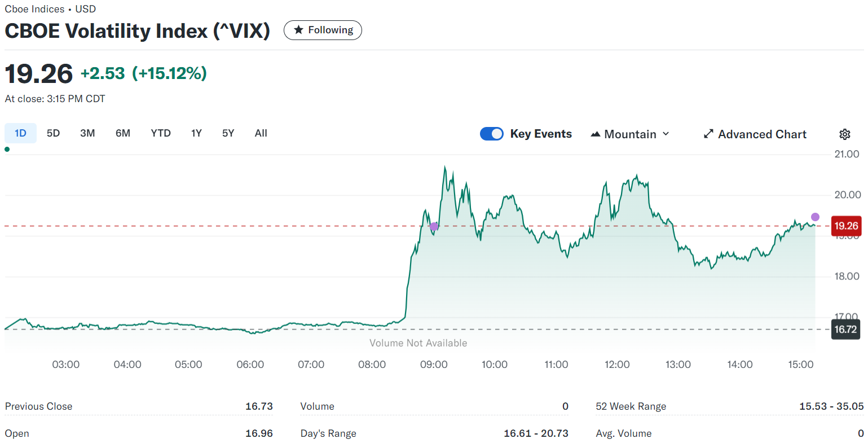
Task: Click the 18.00 price axis label
Action: (x=847, y=276)
